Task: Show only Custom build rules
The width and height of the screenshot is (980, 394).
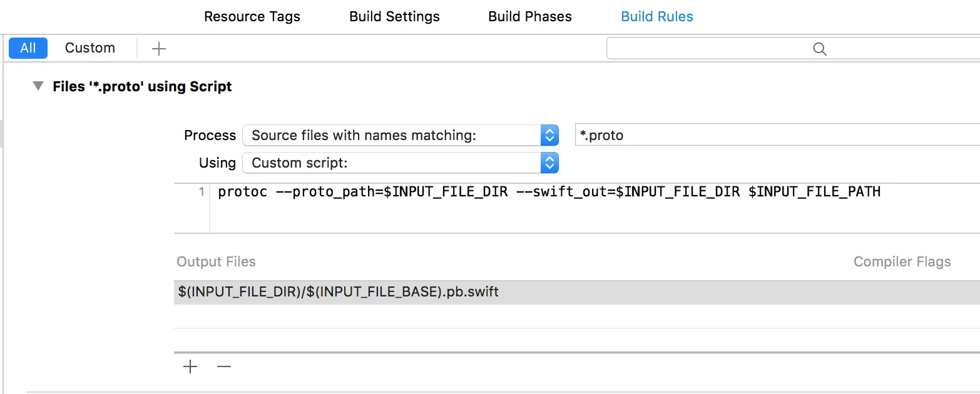Action: pos(90,48)
